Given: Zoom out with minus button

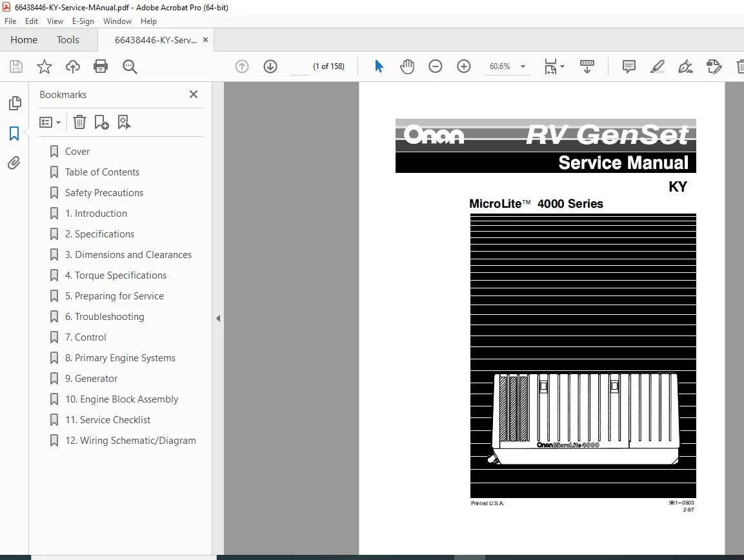Looking at the screenshot, I should click(435, 66).
